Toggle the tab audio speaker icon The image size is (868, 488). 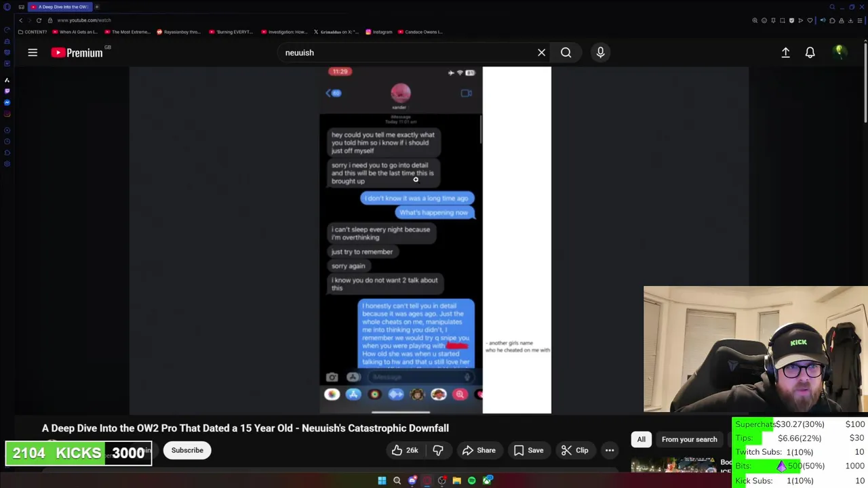point(823,20)
